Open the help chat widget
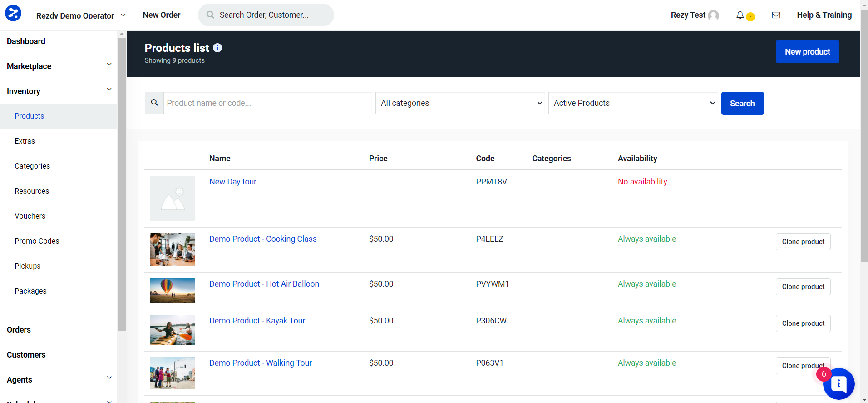868x403 pixels. point(838,384)
